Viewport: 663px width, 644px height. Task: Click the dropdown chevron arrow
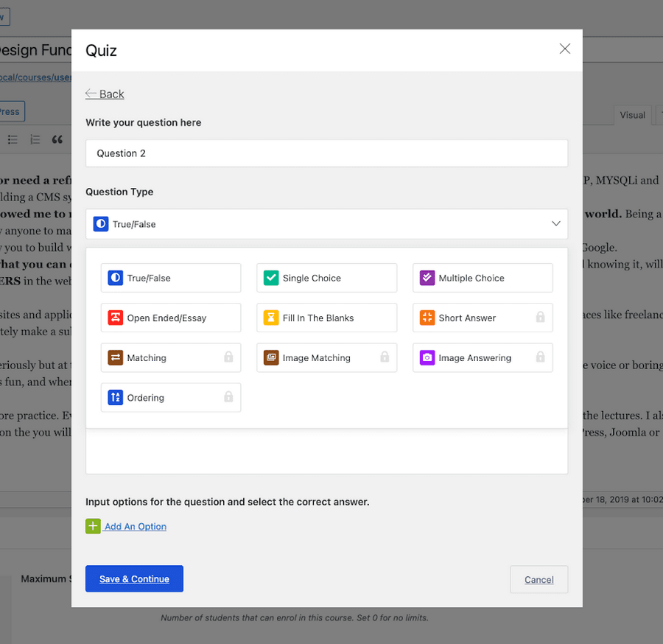556,224
